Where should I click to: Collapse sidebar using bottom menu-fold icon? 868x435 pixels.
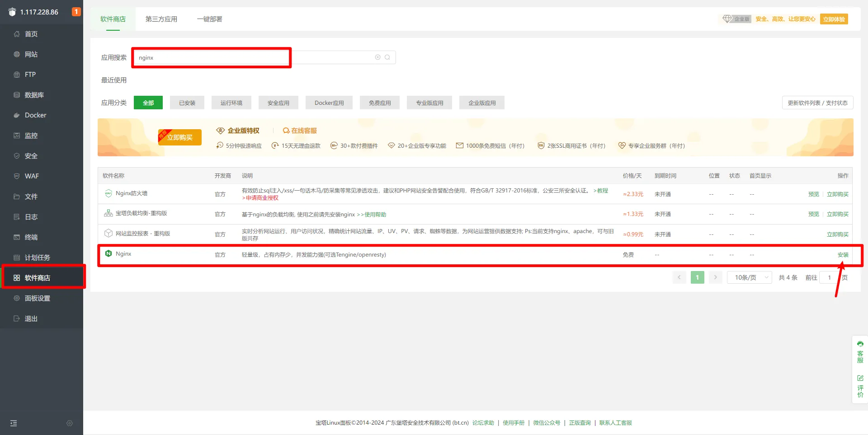coord(14,423)
